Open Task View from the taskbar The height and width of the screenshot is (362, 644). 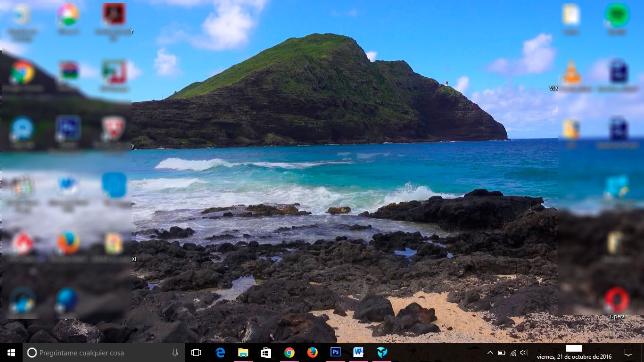tap(196, 353)
